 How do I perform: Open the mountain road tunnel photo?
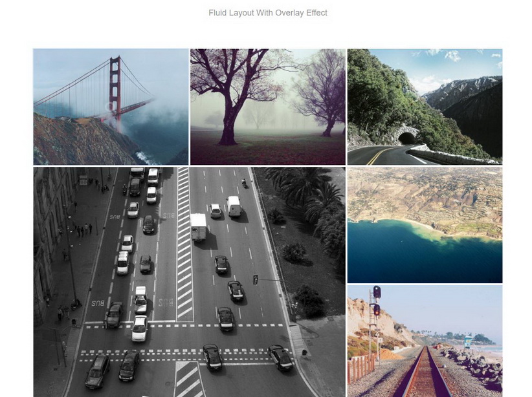tap(425, 107)
